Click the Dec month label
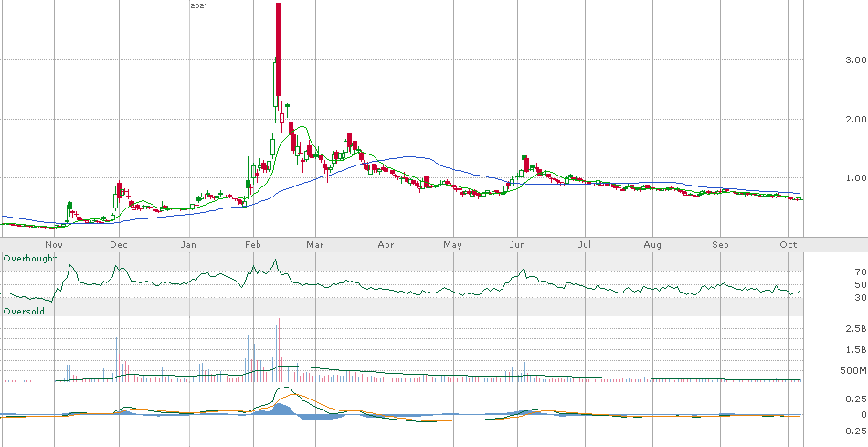 119,244
